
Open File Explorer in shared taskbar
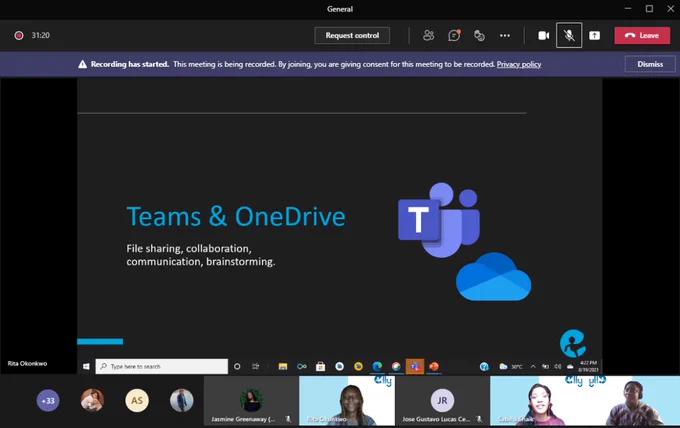pyautogui.click(x=283, y=366)
